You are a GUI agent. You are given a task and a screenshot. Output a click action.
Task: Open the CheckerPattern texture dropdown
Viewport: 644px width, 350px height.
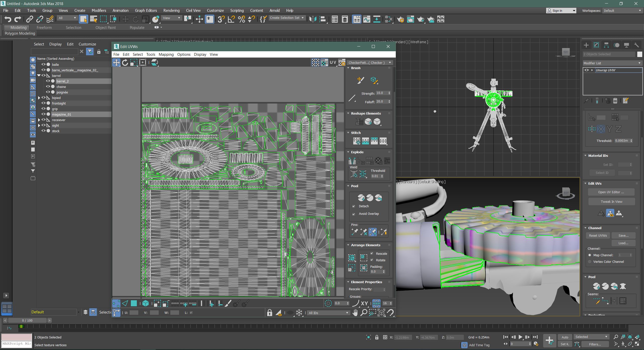point(390,63)
